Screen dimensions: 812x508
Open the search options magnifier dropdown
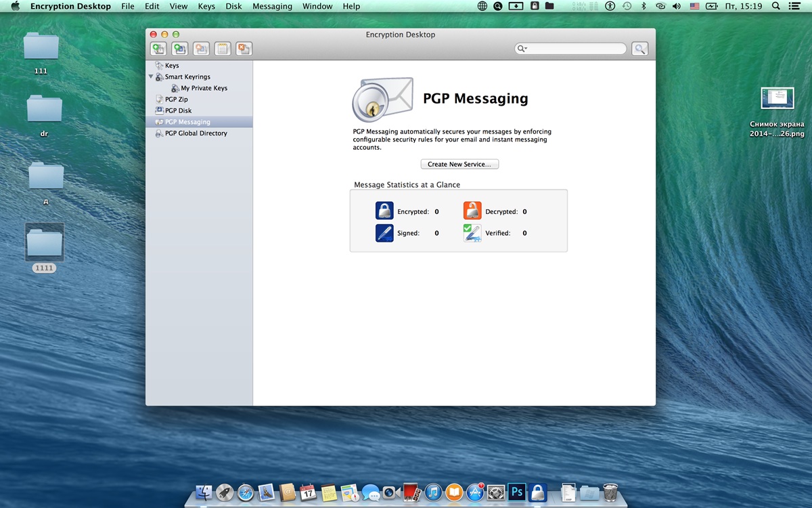point(522,49)
